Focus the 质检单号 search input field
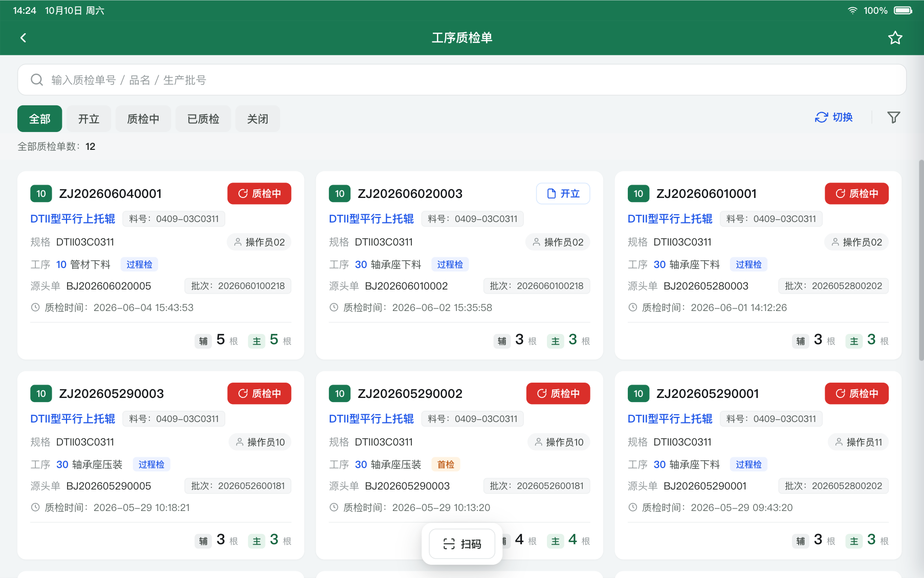This screenshot has width=924, height=578. click(x=462, y=80)
